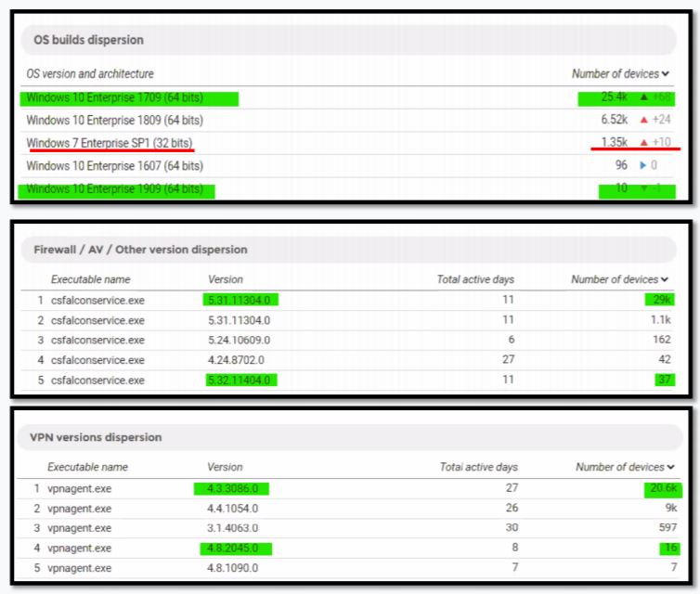700x594 pixels.
Task: Select csfalconservice.exe version 5.32.11404.0
Action: point(243,380)
